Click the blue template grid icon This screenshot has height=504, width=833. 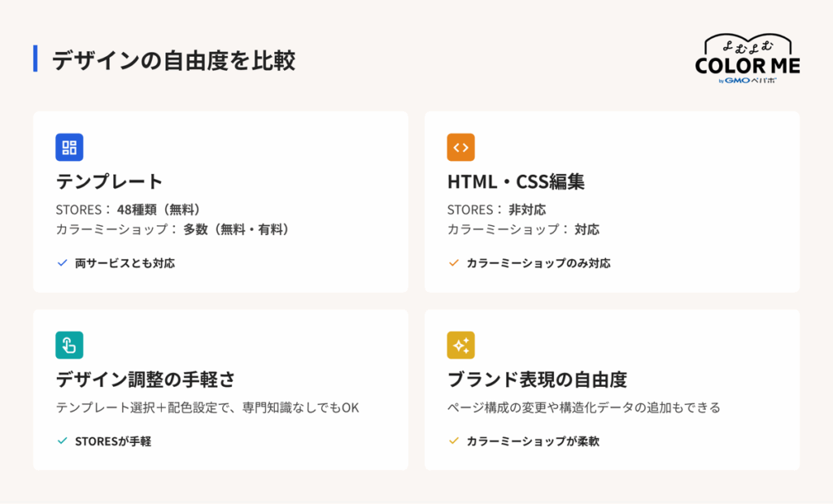tap(70, 147)
